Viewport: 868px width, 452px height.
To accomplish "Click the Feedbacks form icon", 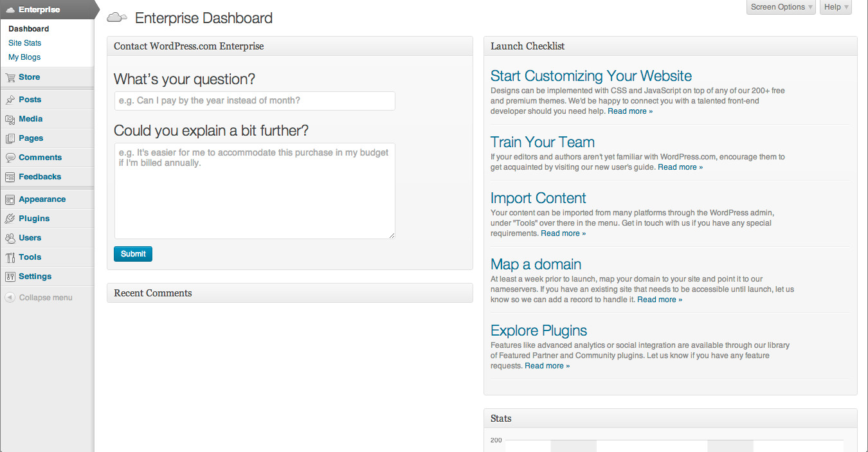I will [x=10, y=177].
